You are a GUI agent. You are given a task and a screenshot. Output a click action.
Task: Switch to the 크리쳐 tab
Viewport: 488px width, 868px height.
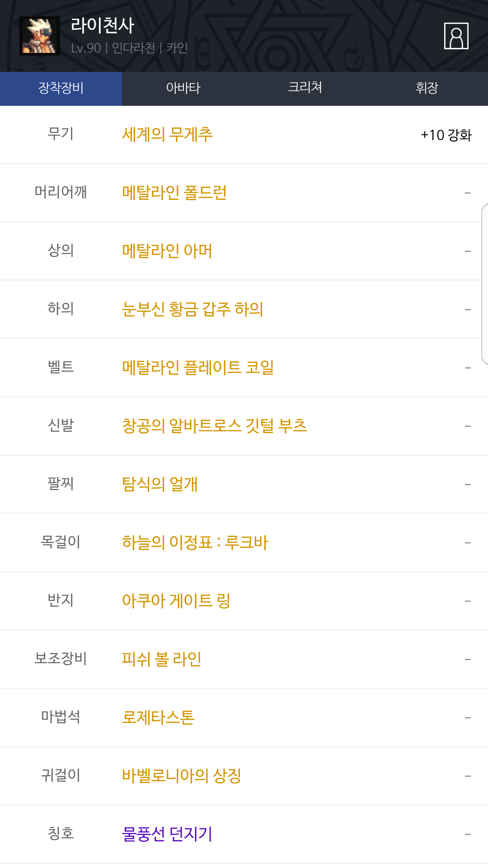click(305, 87)
